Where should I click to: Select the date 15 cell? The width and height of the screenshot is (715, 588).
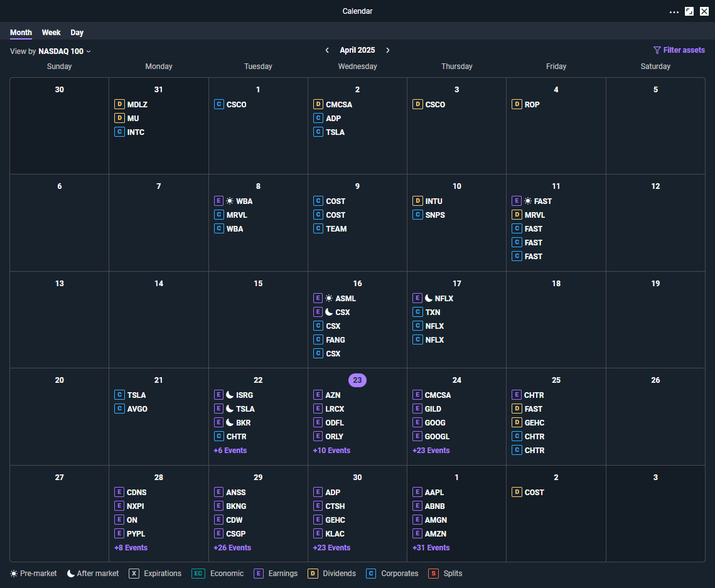pos(258,320)
